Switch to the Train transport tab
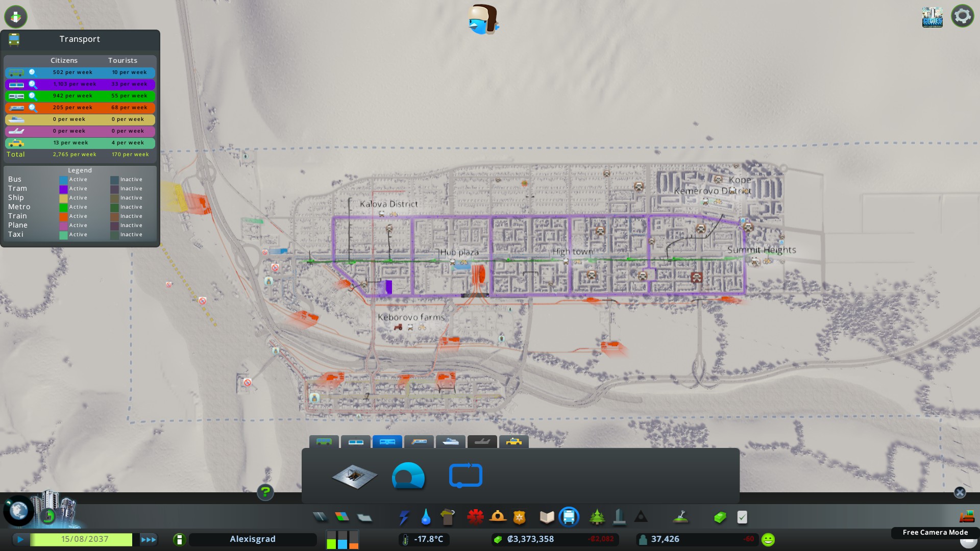 [x=419, y=442]
